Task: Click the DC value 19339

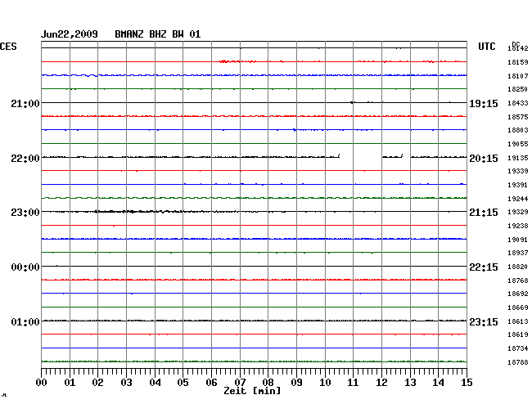Action: tap(518, 171)
